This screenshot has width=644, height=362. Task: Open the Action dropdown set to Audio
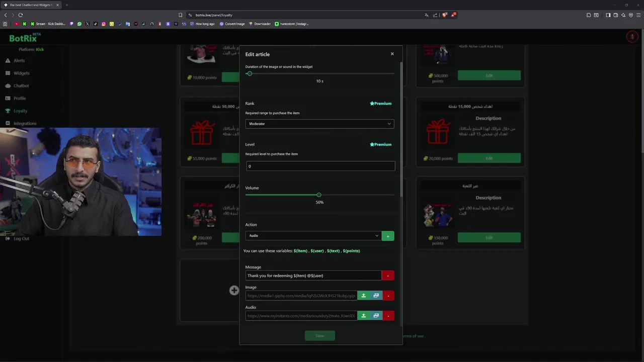click(313, 236)
